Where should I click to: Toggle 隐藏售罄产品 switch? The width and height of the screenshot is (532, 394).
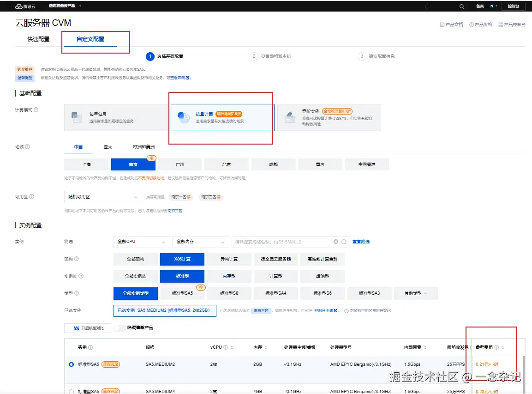119,328
